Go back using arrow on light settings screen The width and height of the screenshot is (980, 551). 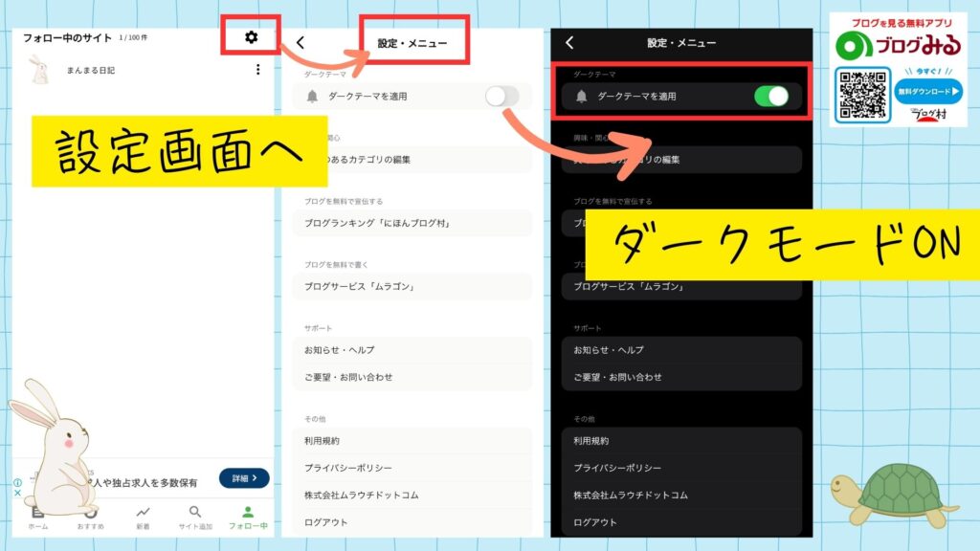point(301,43)
